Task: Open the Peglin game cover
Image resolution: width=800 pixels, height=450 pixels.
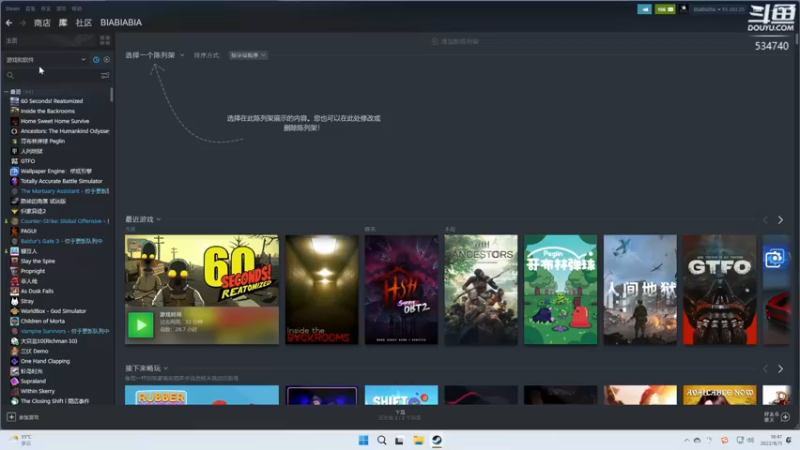Action: coord(561,289)
